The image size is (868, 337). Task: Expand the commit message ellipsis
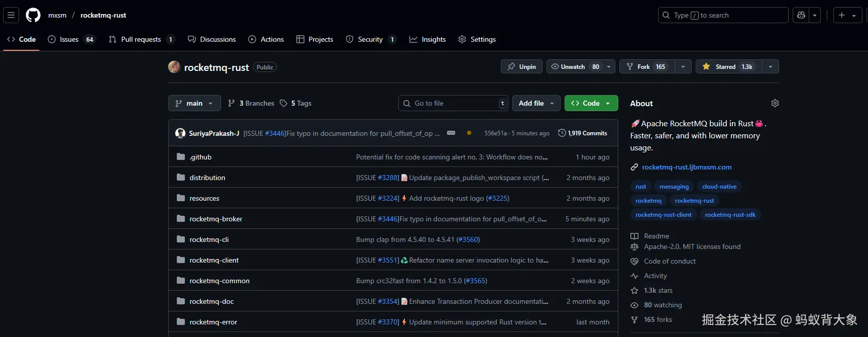[451, 133]
